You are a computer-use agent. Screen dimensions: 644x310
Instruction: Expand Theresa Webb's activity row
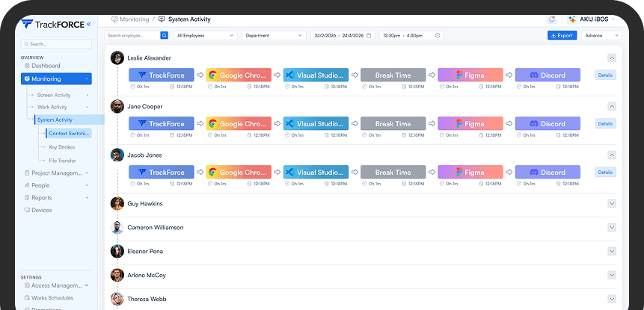point(612,299)
